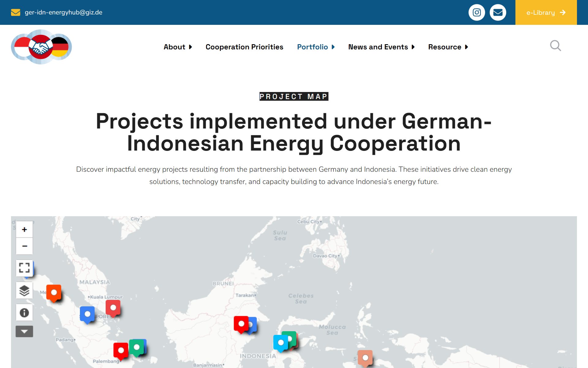Collapse map controls with grey arrow
The width and height of the screenshot is (588, 368).
click(x=24, y=332)
